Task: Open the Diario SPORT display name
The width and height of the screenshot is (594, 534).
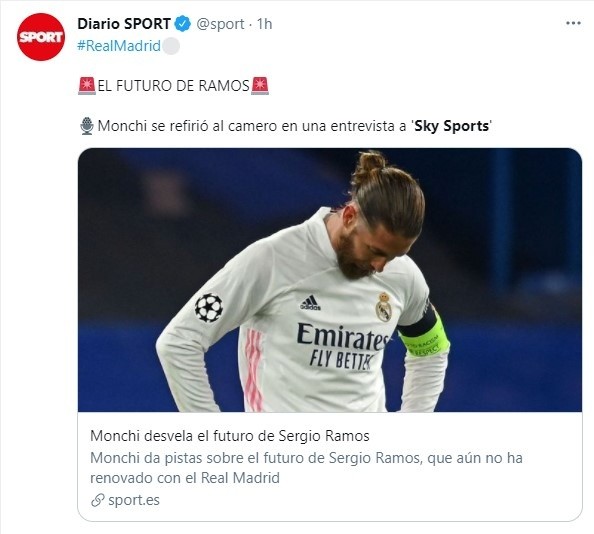Action: click(124, 24)
